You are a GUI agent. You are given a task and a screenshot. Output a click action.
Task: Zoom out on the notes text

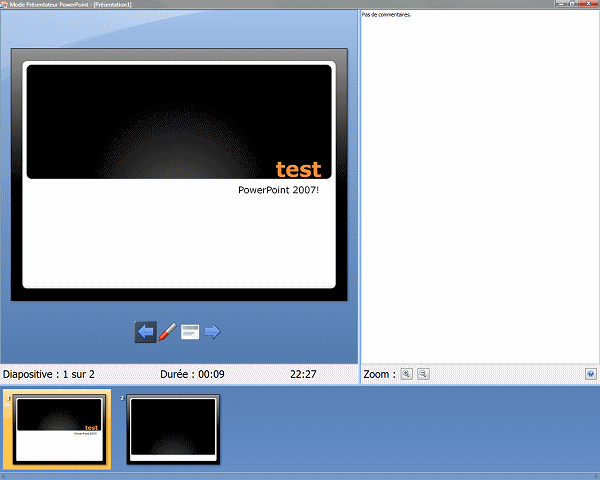(x=423, y=374)
